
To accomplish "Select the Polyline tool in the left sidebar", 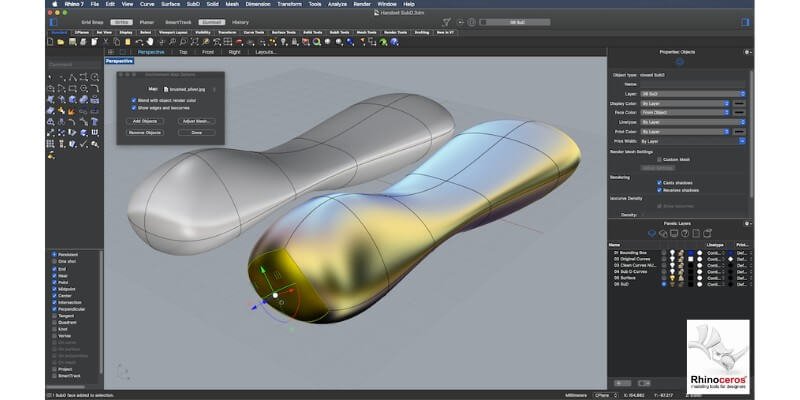I will pyautogui.click(x=72, y=78).
